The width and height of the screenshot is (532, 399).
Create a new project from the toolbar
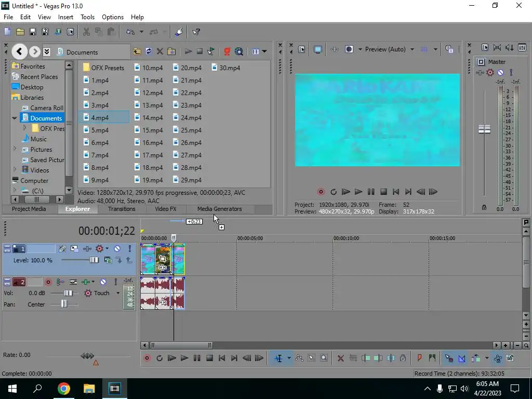[x=7, y=32]
